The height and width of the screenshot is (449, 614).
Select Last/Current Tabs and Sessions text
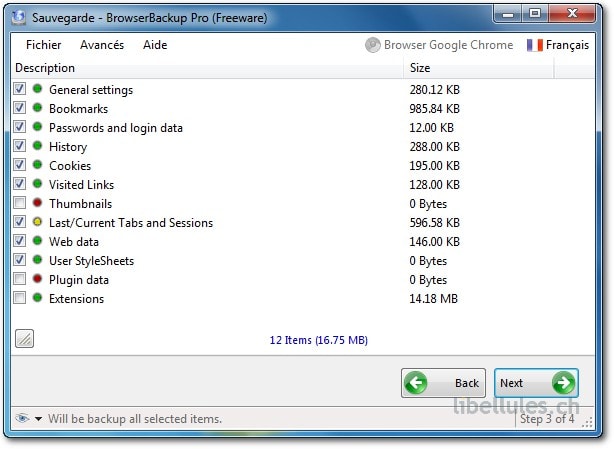[131, 223]
